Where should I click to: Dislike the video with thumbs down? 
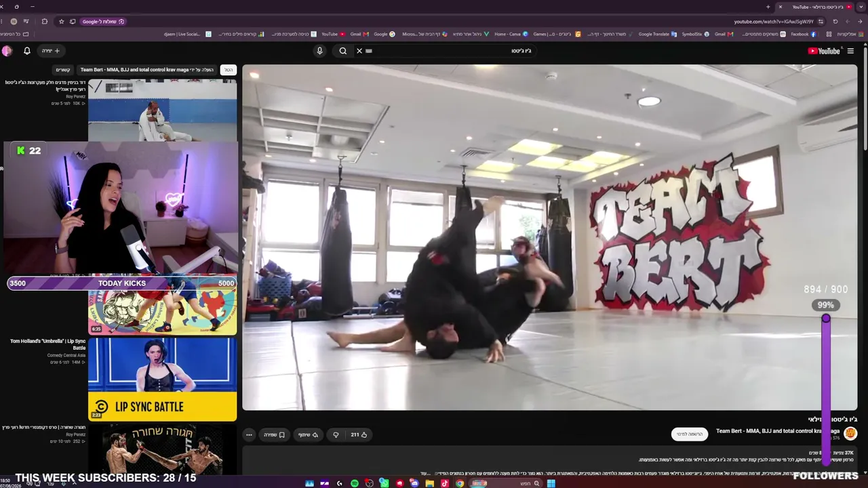[336, 434]
